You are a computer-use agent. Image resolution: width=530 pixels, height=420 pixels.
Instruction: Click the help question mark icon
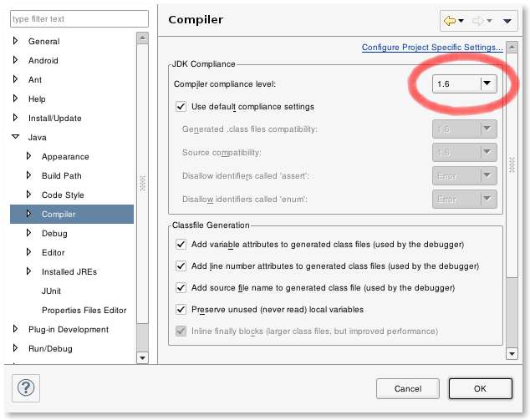point(25,388)
